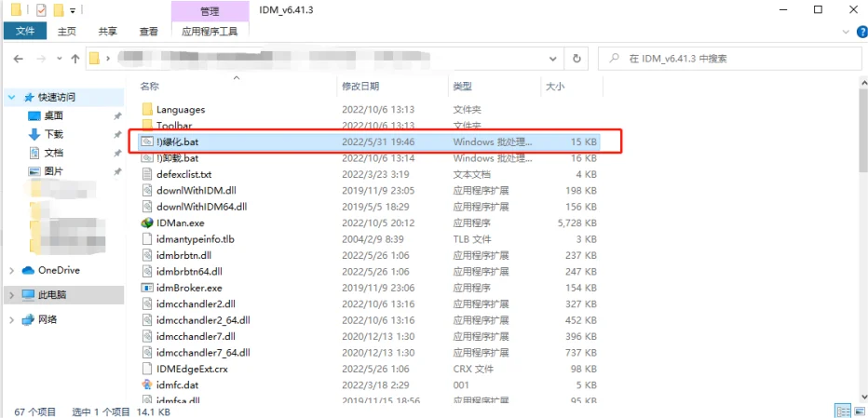Click the address bar path field
The width and height of the screenshot is (868, 418).
(324, 59)
